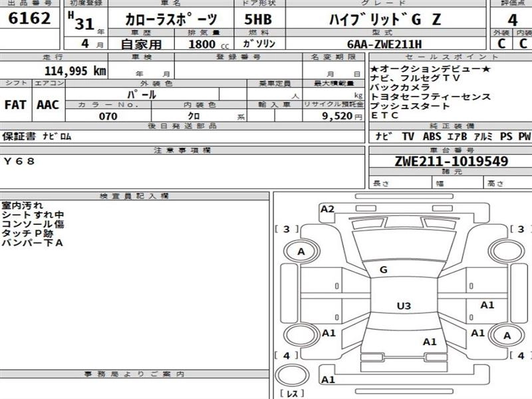Click the エアB equipment label
The height and width of the screenshot is (399, 532).
(457, 136)
